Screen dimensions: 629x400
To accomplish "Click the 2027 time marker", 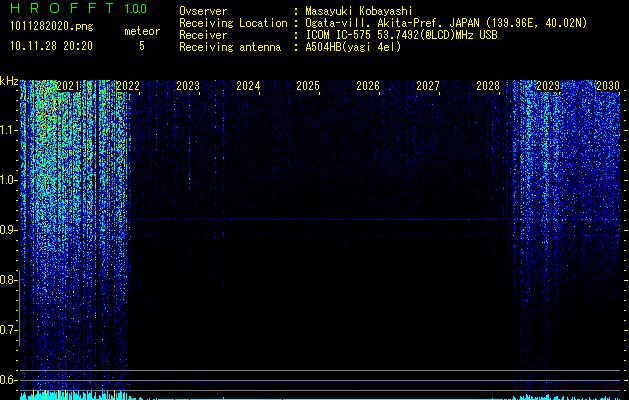I will click(428, 86).
